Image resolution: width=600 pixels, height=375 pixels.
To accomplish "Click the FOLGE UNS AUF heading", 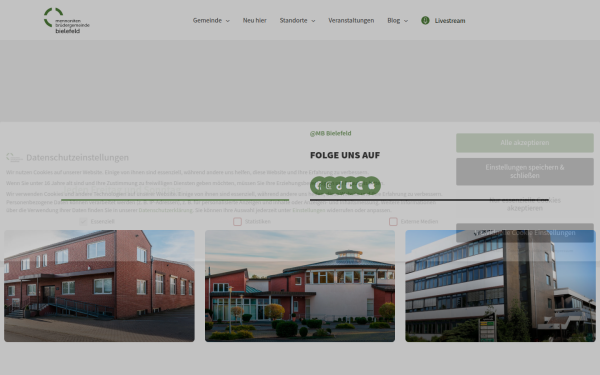I will point(345,155).
